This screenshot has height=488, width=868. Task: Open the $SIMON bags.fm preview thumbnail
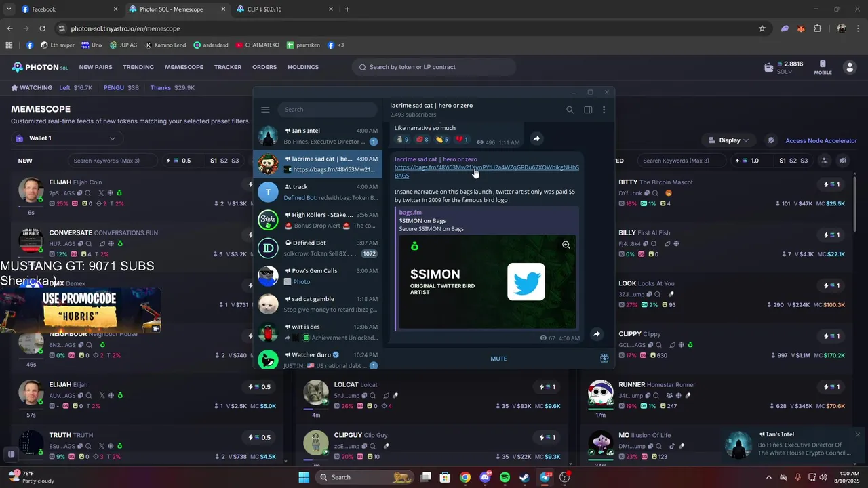click(488, 281)
